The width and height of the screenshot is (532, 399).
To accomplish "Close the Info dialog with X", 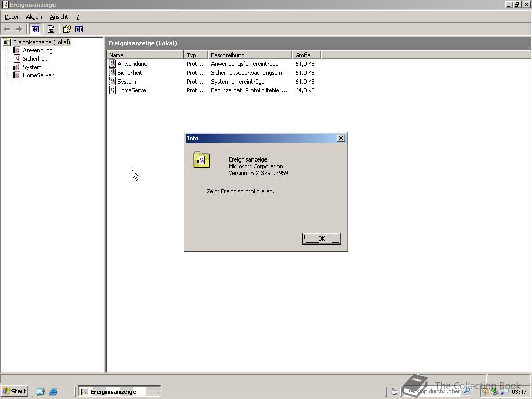I will click(x=341, y=138).
